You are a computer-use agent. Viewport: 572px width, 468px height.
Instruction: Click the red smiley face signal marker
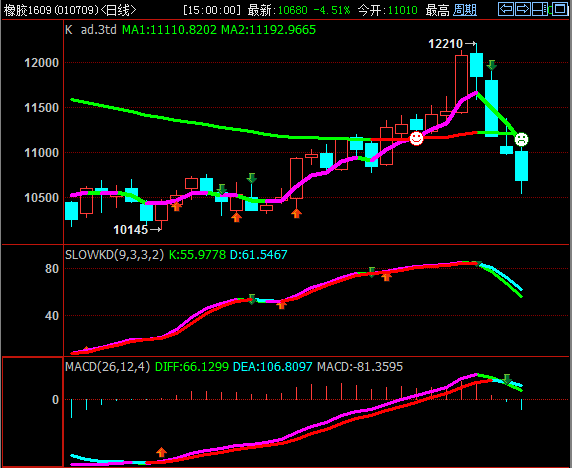(x=416, y=138)
